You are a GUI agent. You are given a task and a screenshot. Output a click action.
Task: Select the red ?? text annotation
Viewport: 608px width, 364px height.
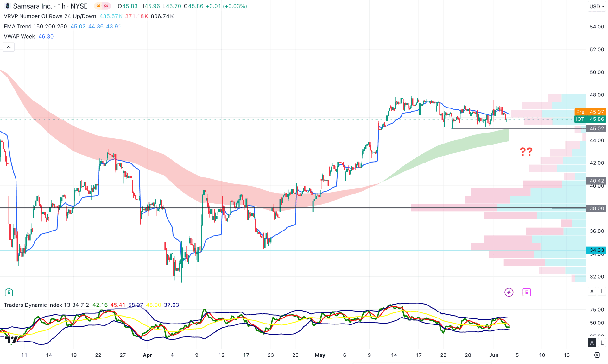click(x=526, y=152)
